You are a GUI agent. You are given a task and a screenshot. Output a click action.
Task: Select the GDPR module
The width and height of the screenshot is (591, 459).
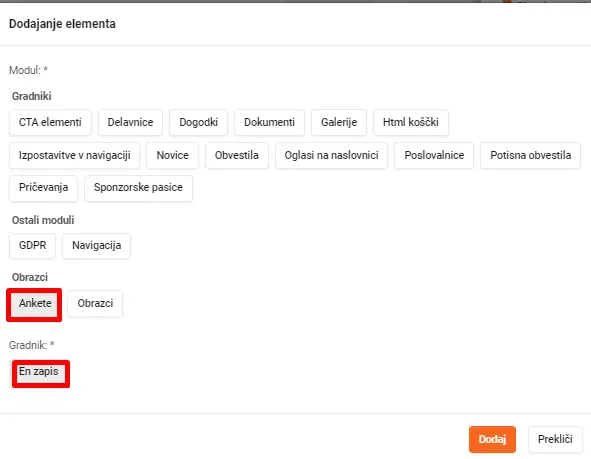[x=32, y=246]
